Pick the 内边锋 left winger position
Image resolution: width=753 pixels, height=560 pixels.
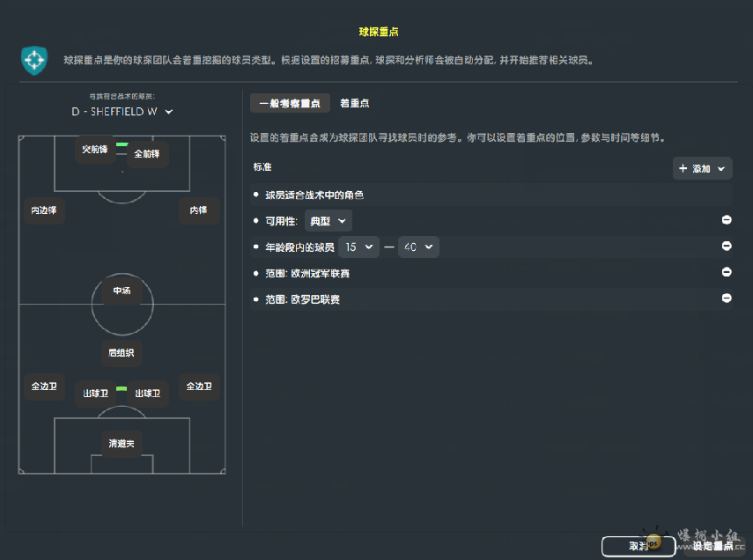pos(44,211)
